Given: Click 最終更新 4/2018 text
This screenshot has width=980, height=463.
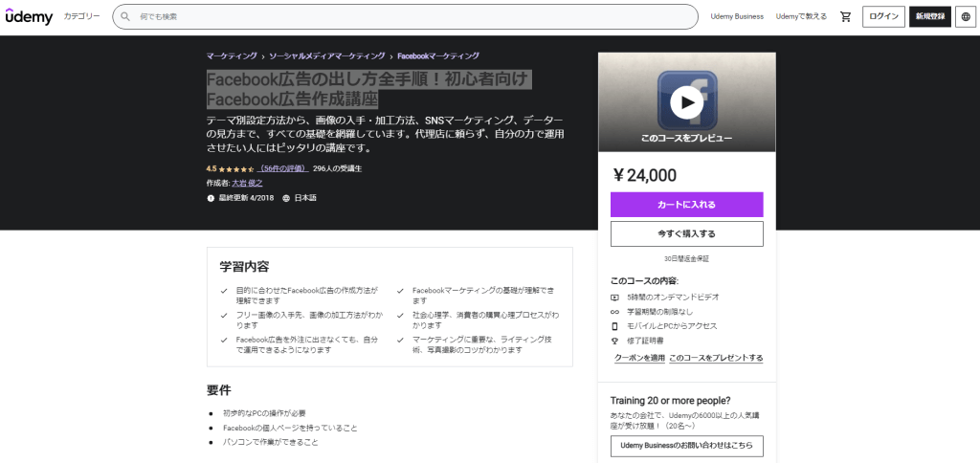Looking at the screenshot, I should [246, 198].
